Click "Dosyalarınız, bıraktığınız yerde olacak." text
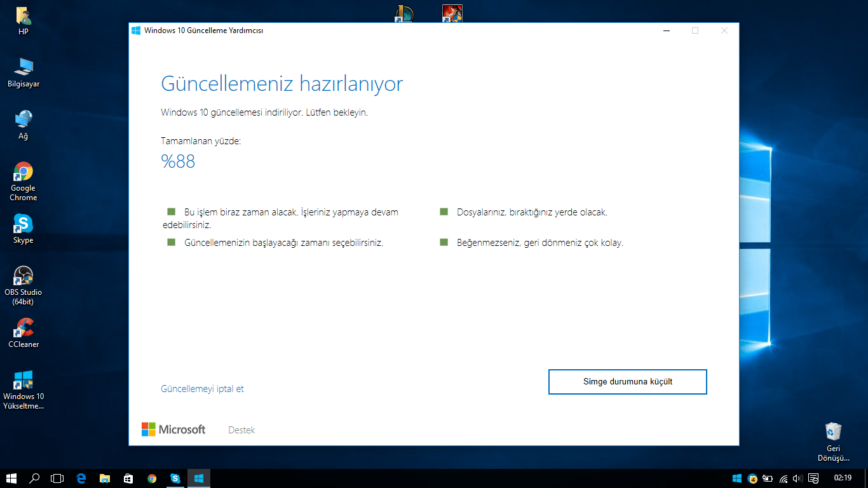Viewport: 868px width, 488px height. coord(532,212)
